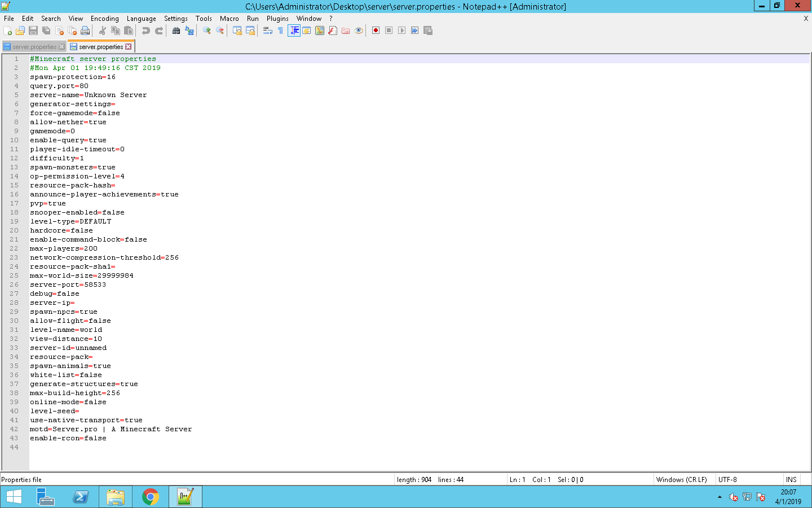Zoom in using the magnifier plus icon
The width and height of the screenshot is (812, 508).
(x=207, y=30)
